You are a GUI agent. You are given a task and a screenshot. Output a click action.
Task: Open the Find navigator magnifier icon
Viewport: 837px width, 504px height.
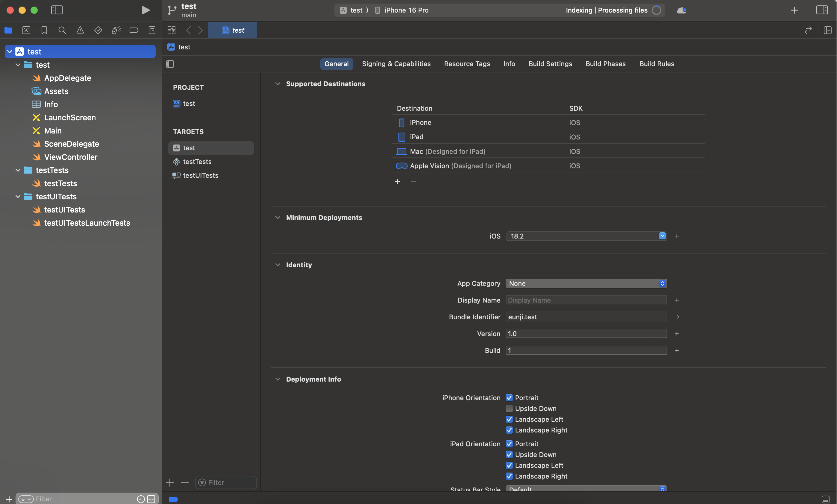click(x=62, y=30)
